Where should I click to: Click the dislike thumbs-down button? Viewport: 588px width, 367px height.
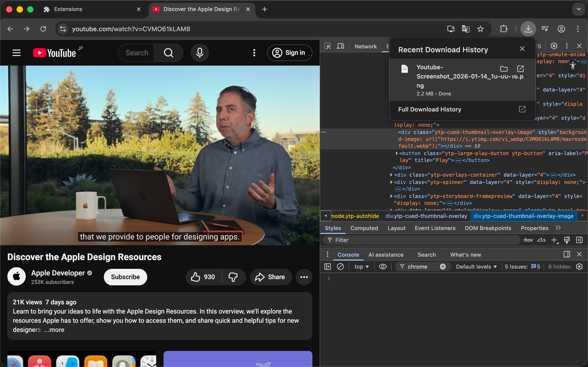point(233,277)
